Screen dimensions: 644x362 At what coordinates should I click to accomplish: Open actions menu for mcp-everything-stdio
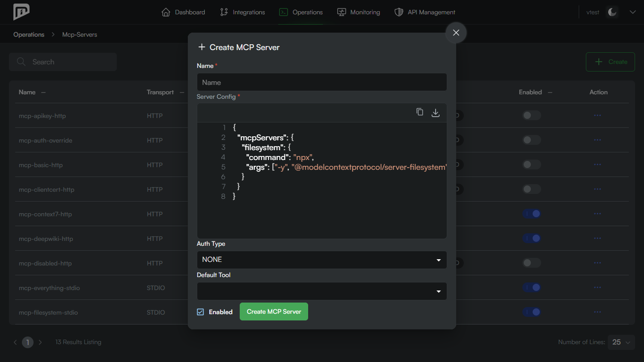click(x=597, y=287)
